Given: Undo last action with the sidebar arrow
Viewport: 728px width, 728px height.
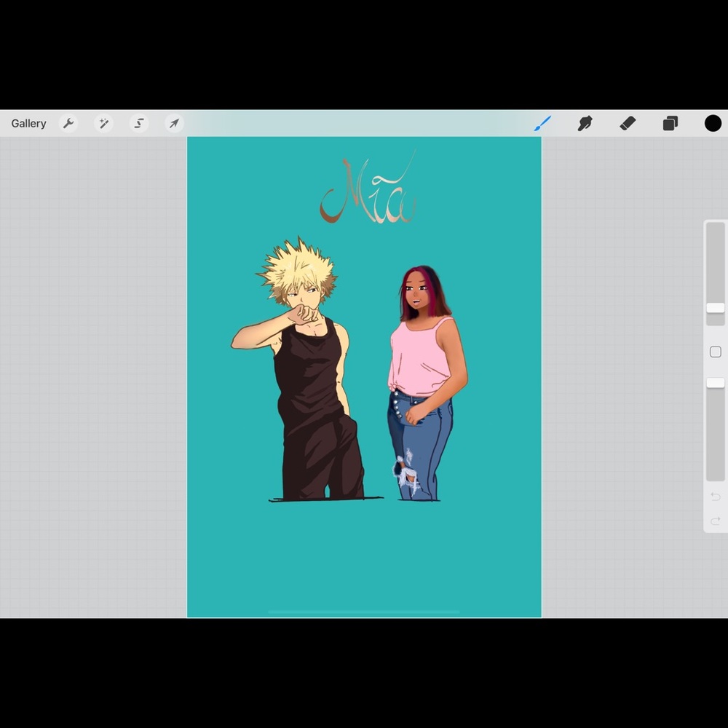Looking at the screenshot, I should coord(716,496).
